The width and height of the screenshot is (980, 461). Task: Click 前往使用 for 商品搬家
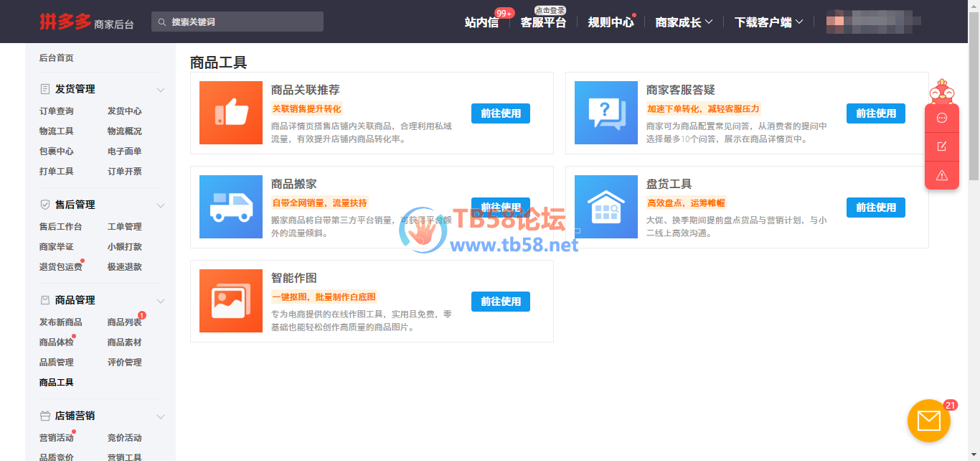click(x=501, y=208)
